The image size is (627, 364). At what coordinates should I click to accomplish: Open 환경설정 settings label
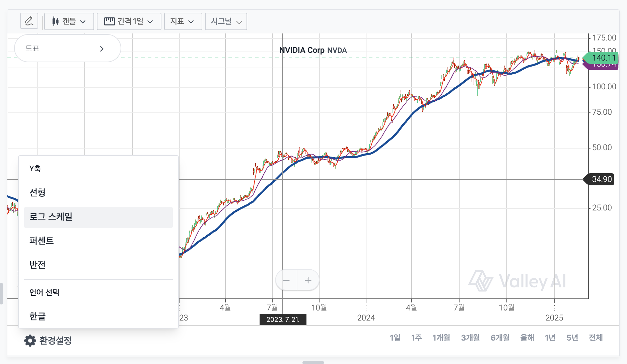(56, 341)
